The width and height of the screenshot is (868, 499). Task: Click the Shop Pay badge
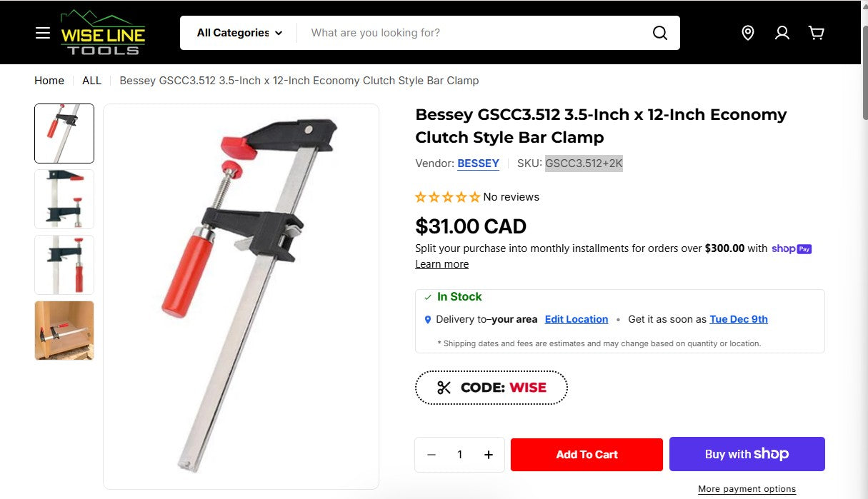[791, 248]
